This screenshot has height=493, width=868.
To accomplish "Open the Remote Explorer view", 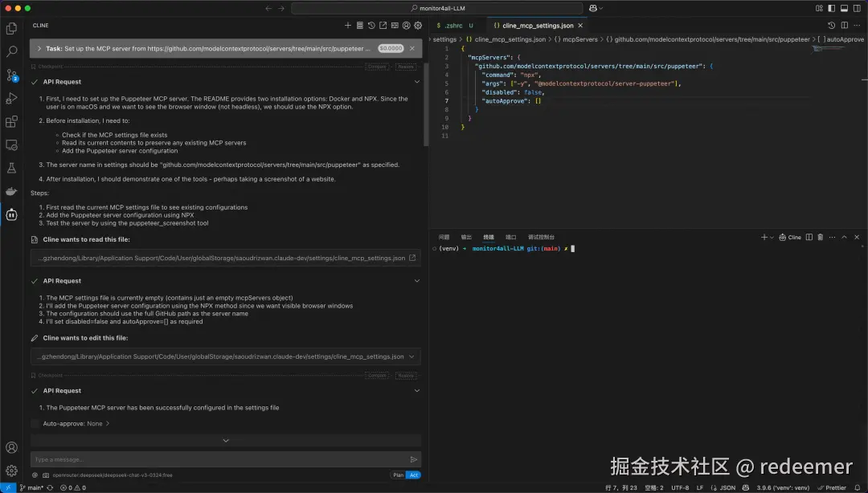I will (11, 145).
